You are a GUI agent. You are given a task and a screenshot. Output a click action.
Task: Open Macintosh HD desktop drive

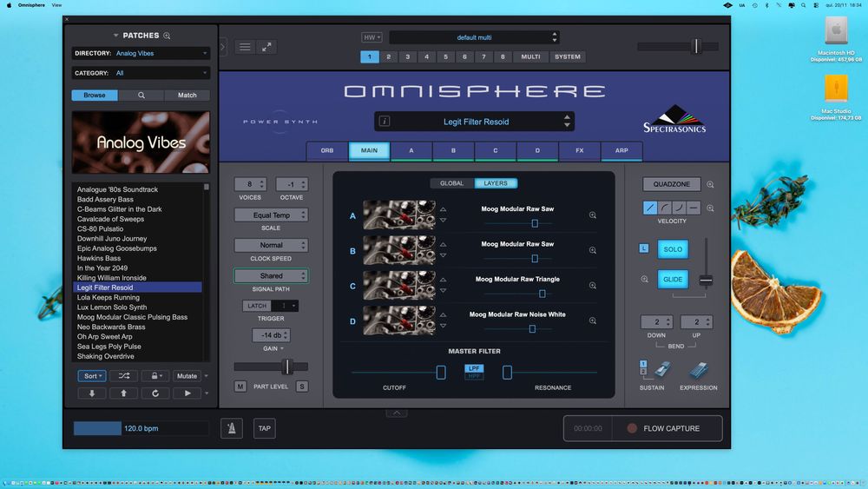pyautogui.click(x=836, y=30)
